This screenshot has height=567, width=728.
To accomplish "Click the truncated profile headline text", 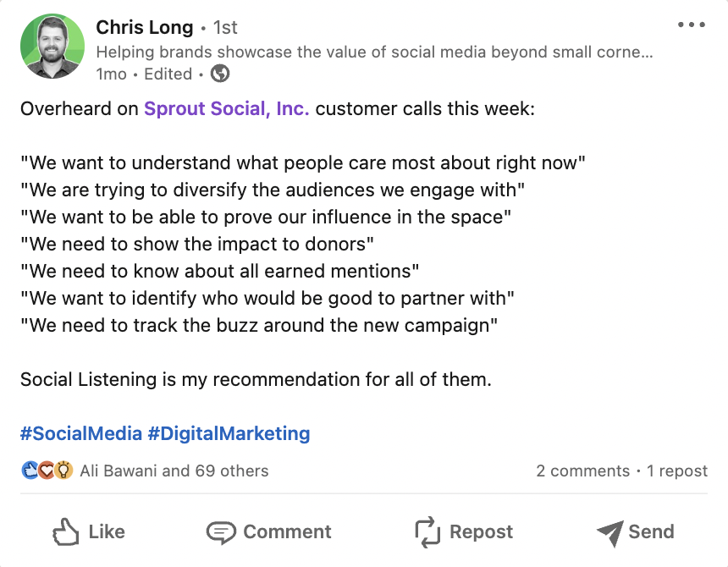I will [x=374, y=52].
